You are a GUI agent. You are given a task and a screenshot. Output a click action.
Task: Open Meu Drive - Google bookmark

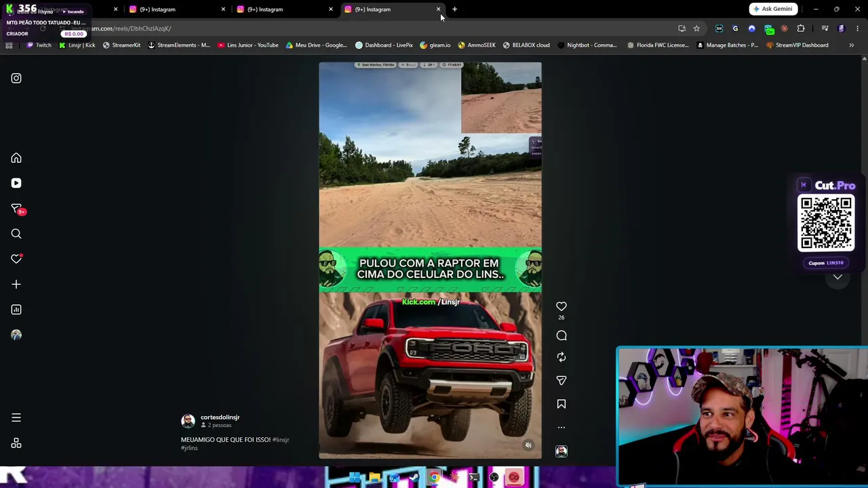coord(316,45)
